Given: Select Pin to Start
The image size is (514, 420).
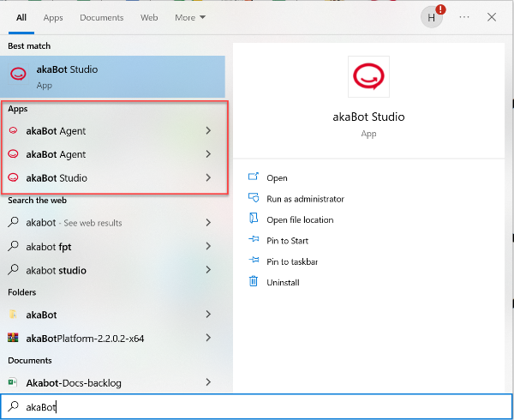Looking at the screenshot, I should tap(288, 241).
